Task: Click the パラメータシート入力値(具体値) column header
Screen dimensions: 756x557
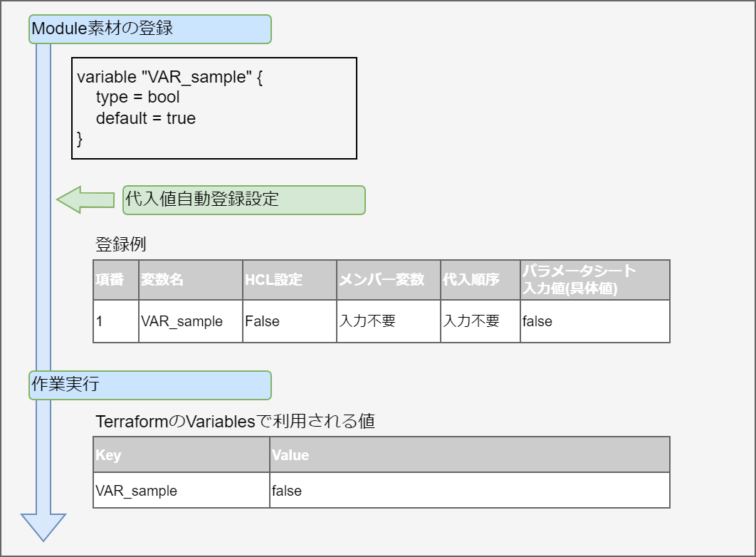Action: (x=594, y=280)
